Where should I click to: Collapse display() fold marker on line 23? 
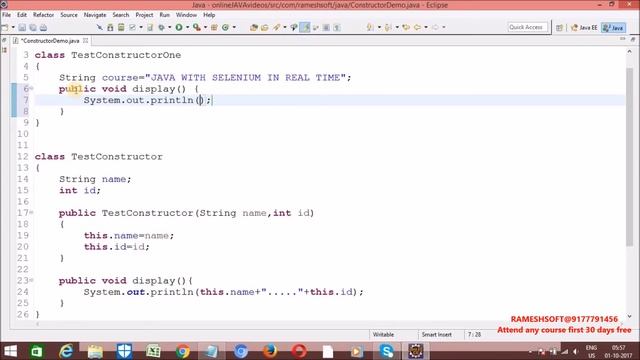[x=31, y=280]
